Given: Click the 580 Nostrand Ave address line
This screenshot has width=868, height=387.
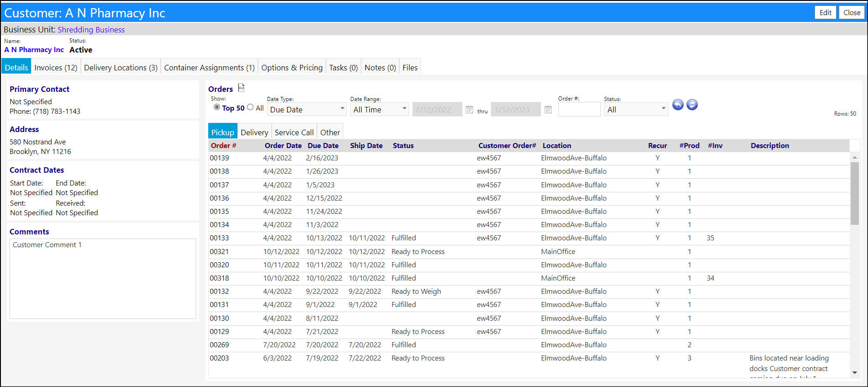Looking at the screenshot, I should click(37, 142).
